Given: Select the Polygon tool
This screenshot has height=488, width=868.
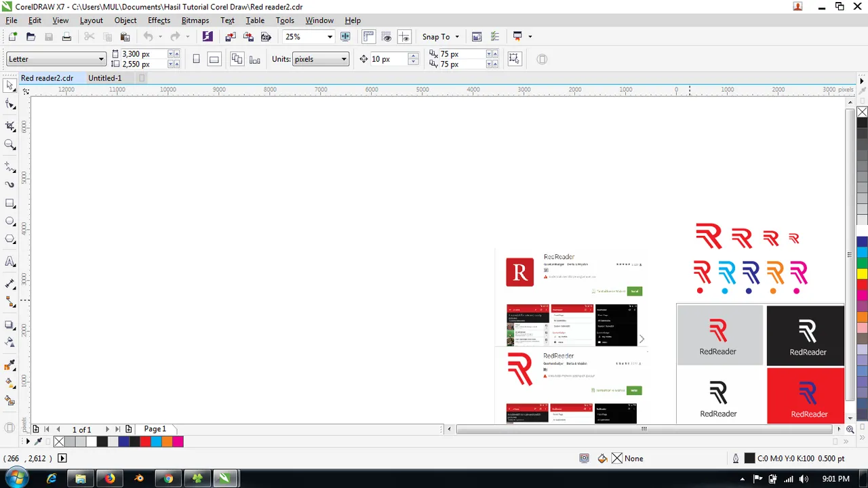Looking at the screenshot, I should click(10, 239).
